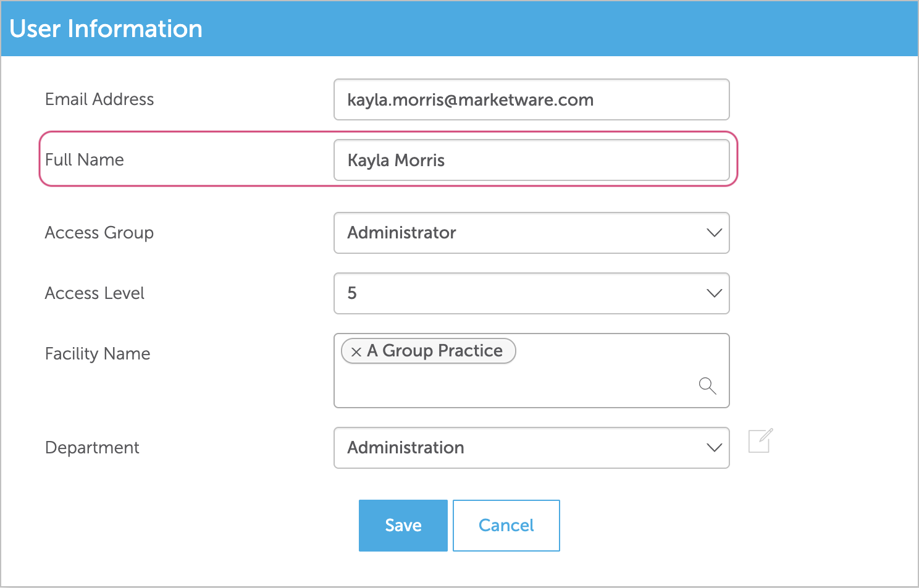Click the Access Group chevron arrow
Screen dimensions: 919x588
click(x=714, y=233)
